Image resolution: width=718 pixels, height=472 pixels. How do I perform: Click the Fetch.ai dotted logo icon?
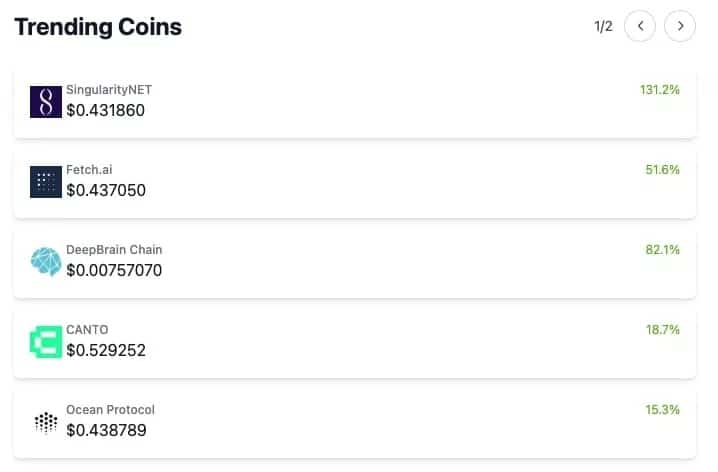pos(46,182)
